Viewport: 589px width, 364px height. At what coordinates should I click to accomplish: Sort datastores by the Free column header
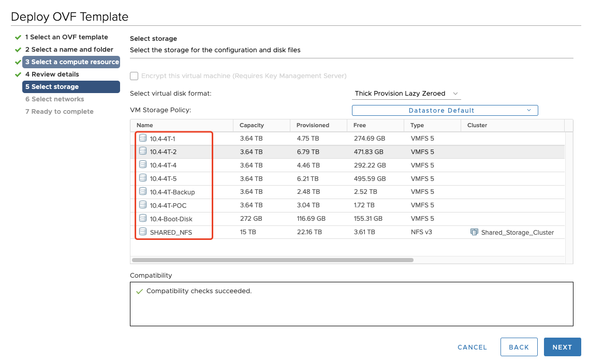pyautogui.click(x=360, y=125)
